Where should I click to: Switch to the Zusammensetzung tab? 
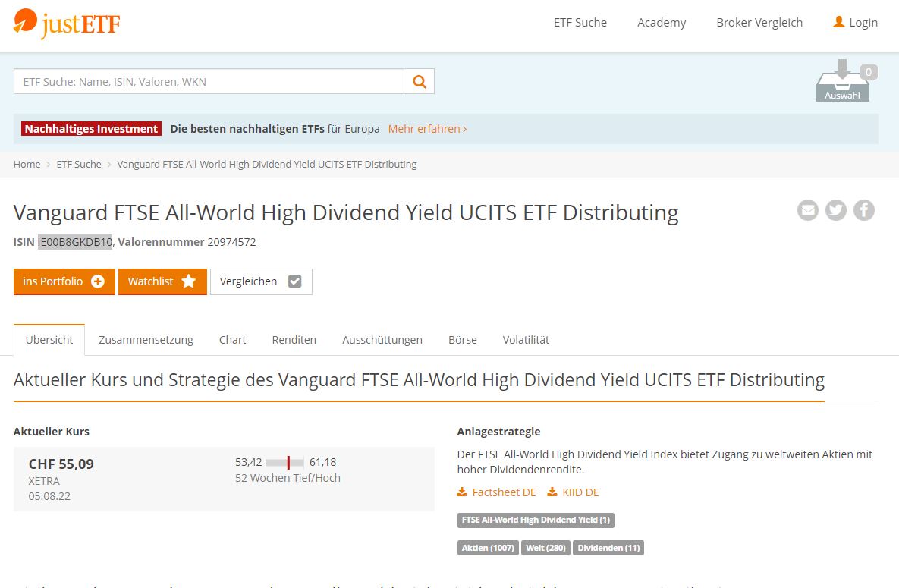[146, 340]
